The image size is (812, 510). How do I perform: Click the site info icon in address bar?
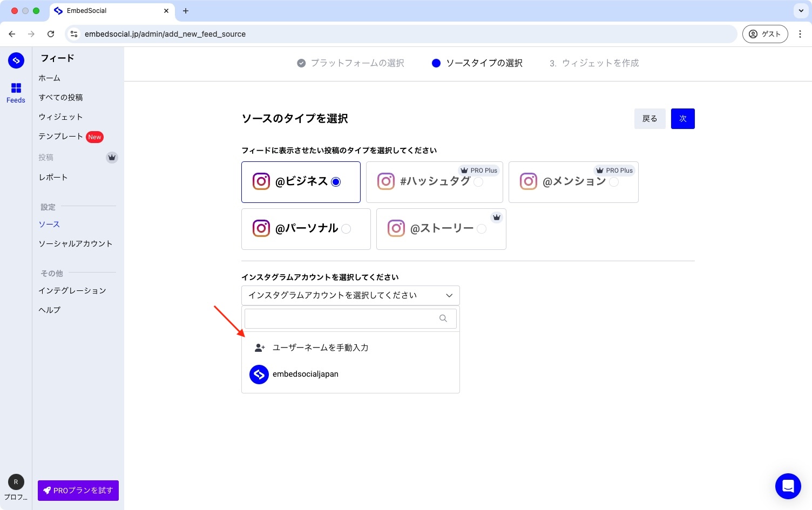(x=74, y=34)
